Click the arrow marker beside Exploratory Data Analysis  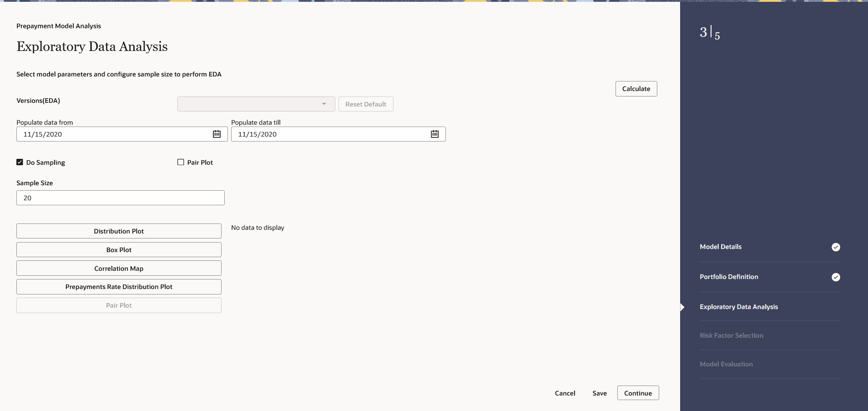click(x=682, y=307)
